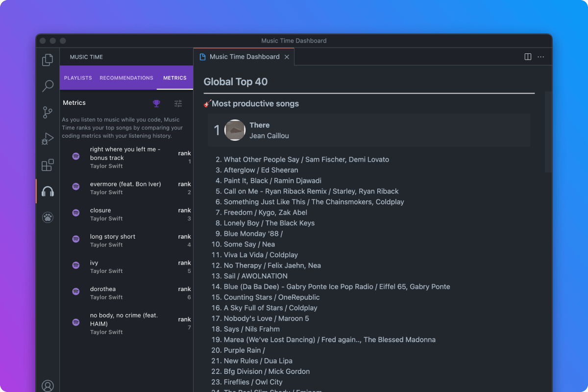Select the METRICS tab

[174, 77]
